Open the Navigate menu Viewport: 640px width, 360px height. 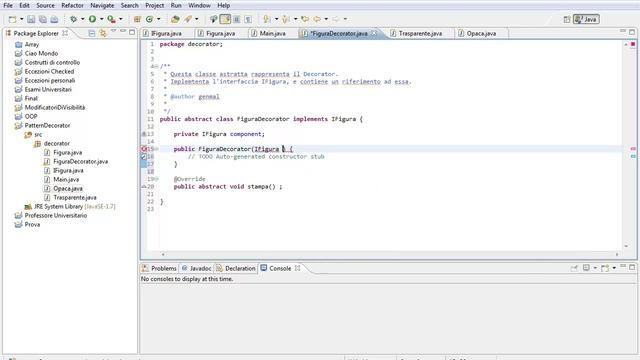102,5
